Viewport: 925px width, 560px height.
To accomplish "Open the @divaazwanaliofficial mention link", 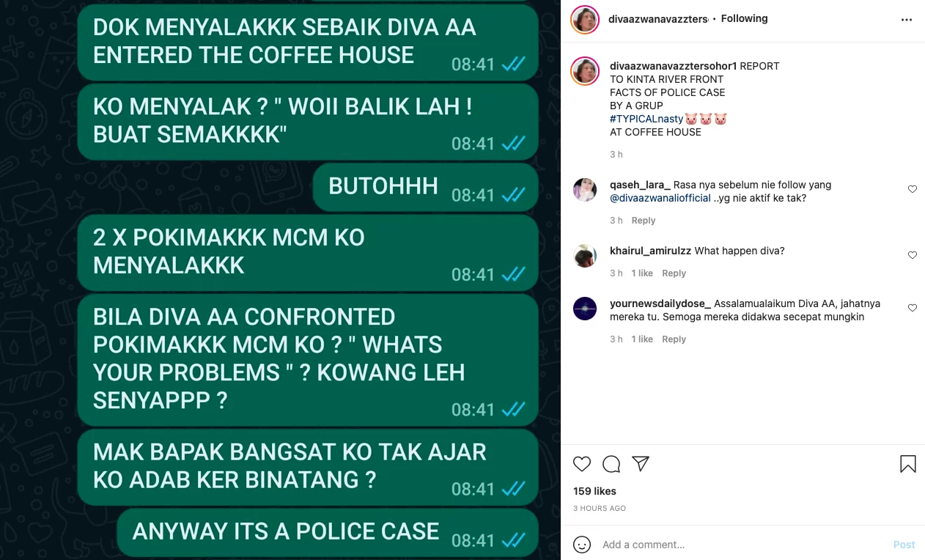I will [660, 198].
